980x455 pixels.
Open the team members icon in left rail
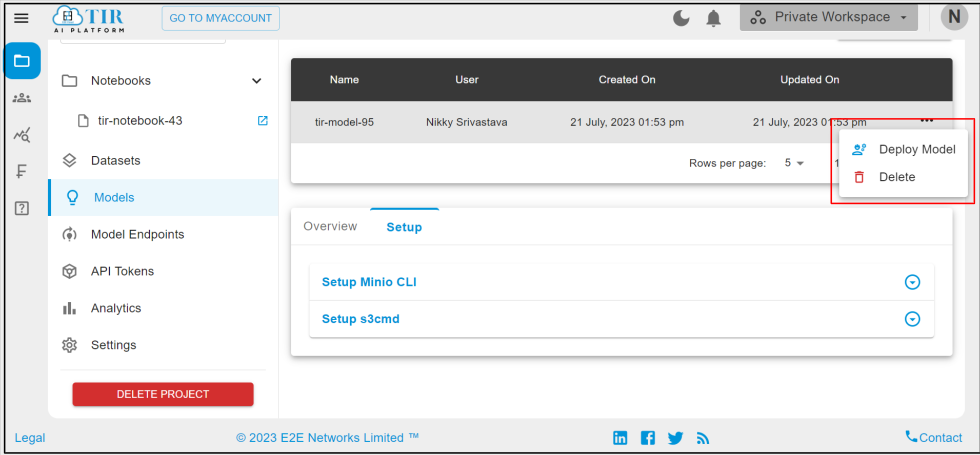pyautogui.click(x=22, y=98)
